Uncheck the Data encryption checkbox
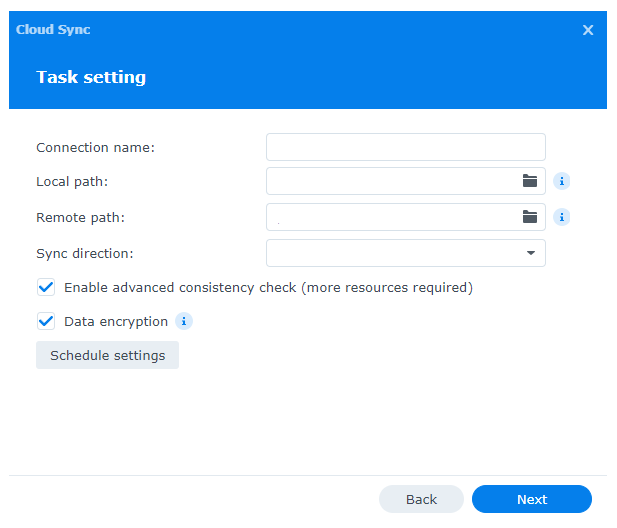 coord(46,322)
